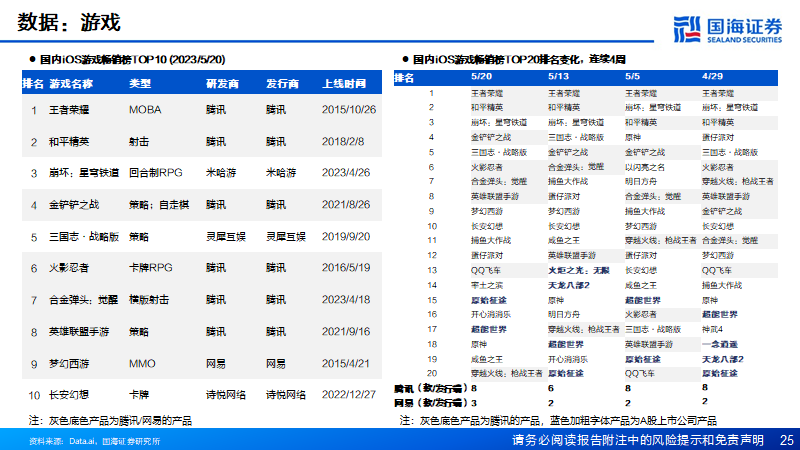Click 神武4 in the 4/29 column

tap(713, 330)
